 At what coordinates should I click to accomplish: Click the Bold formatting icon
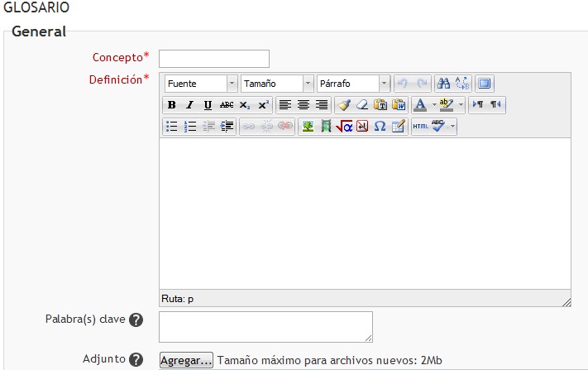[172, 105]
